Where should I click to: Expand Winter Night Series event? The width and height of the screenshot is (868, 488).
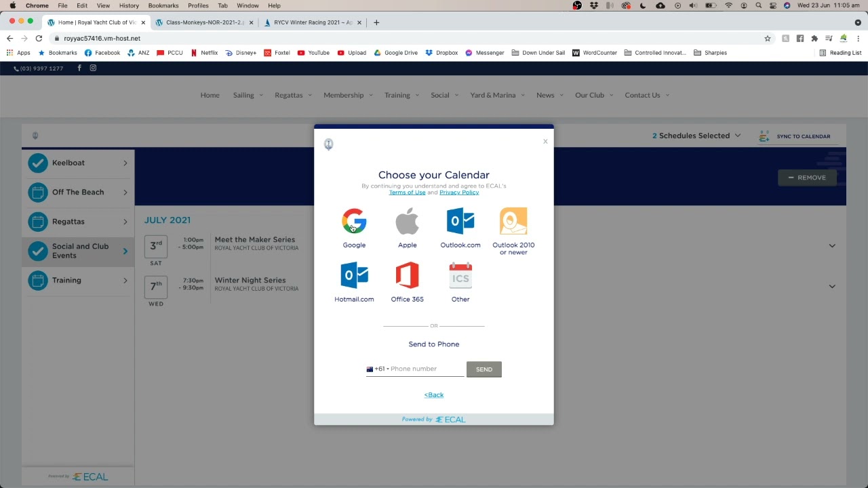click(x=832, y=286)
